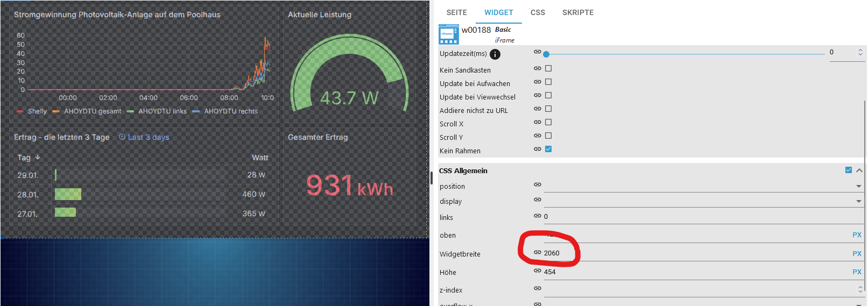Enable the Update bei Aufwachen checkbox
Image resolution: width=868 pixels, height=306 pixels.
548,82
